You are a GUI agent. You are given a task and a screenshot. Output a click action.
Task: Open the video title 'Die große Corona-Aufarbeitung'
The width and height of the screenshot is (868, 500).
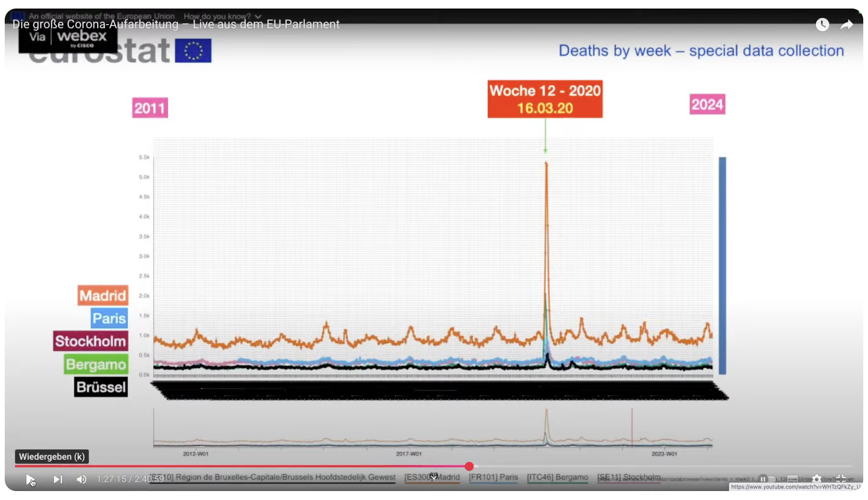(176, 25)
